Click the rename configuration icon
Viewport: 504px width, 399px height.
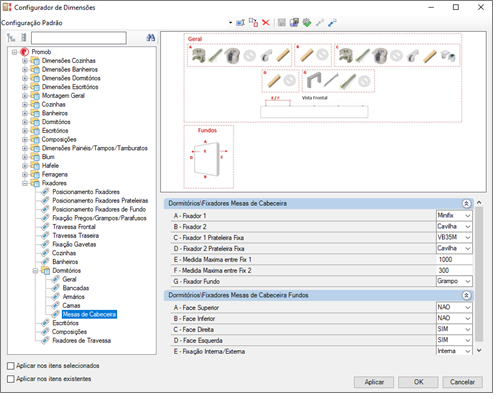(x=240, y=23)
